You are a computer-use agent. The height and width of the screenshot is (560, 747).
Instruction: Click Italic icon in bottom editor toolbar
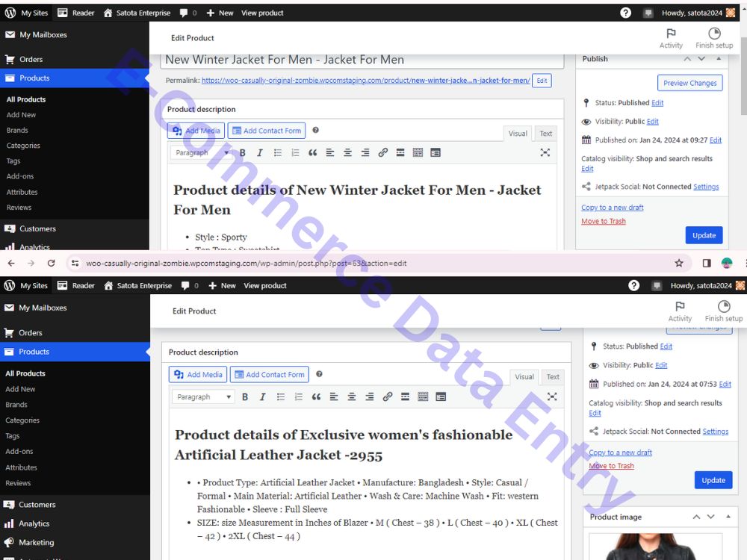(262, 396)
